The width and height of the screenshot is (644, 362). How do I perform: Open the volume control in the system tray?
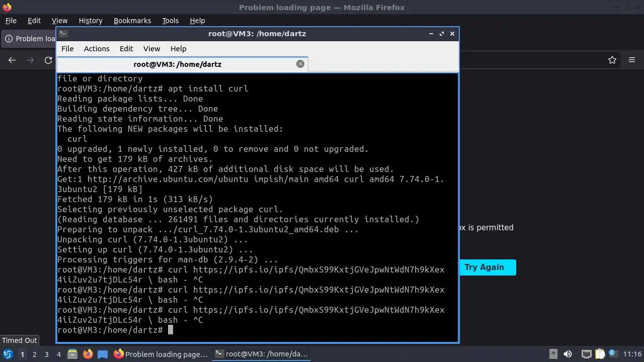tap(568, 354)
